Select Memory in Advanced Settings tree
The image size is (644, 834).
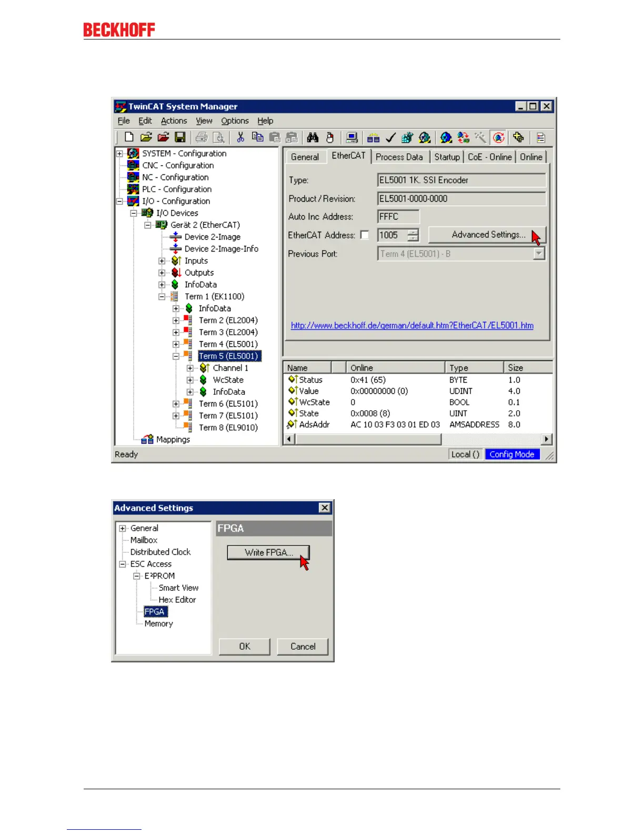[x=158, y=623]
